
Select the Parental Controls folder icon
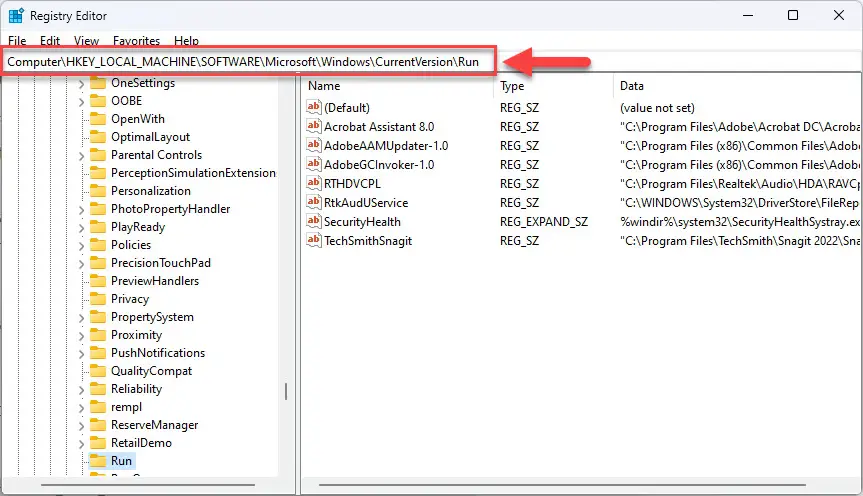pos(98,155)
